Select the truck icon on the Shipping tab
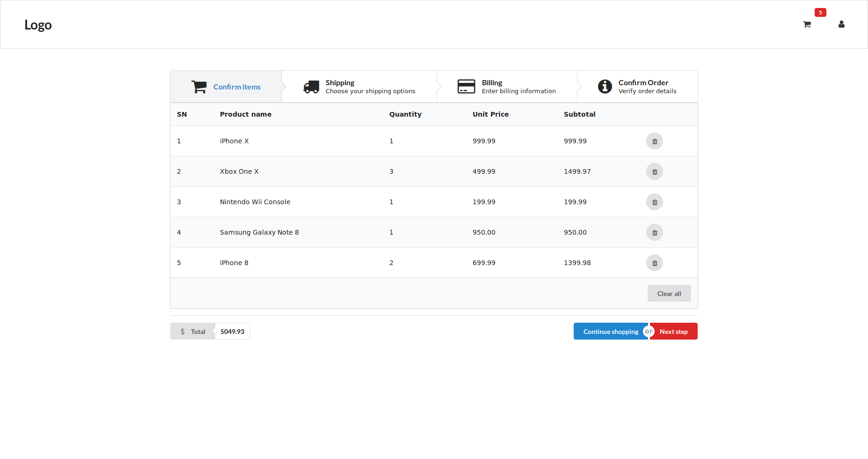Viewport: 868px width, 459px height. click(x=311, y=86)
